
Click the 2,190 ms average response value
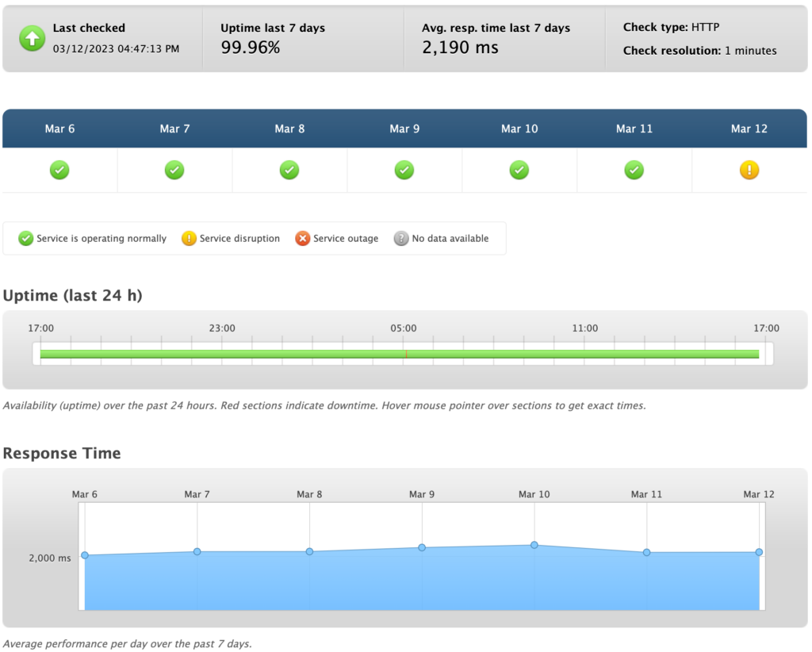461,48
